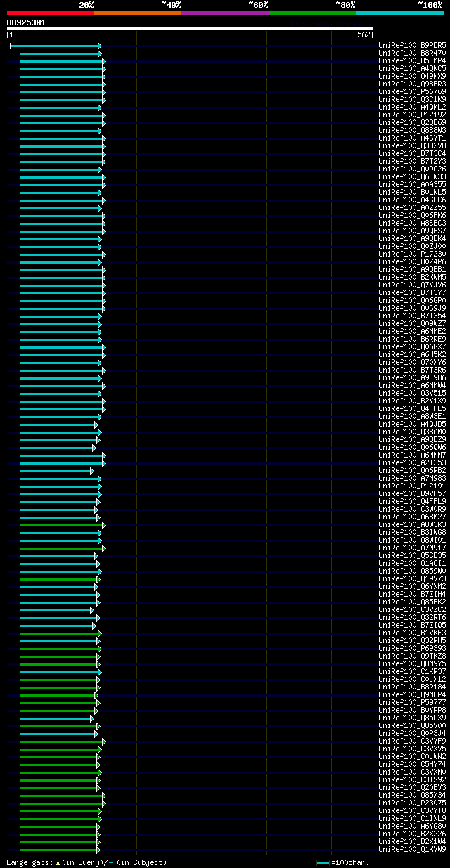Select the UniRef100_Q06FK6 label
The height and width of the screenshot is (868, 450).
pyautogui.click(x=412, y=215)
